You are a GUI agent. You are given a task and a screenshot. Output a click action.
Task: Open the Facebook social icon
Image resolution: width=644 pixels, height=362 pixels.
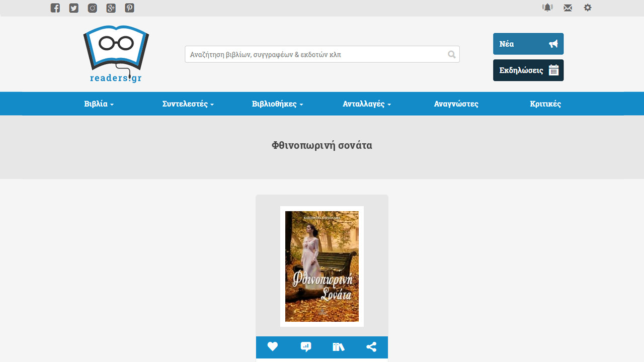click(55, 8)
